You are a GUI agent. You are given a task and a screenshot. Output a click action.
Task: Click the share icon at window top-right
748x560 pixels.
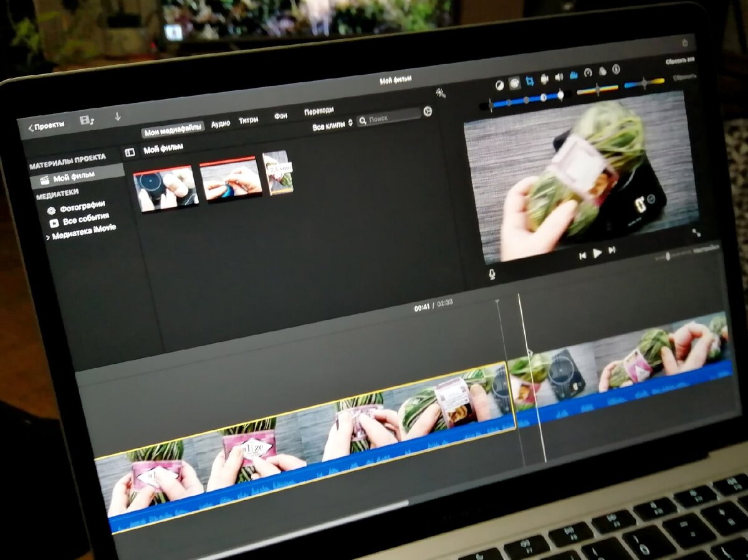[x=685, y=42]
